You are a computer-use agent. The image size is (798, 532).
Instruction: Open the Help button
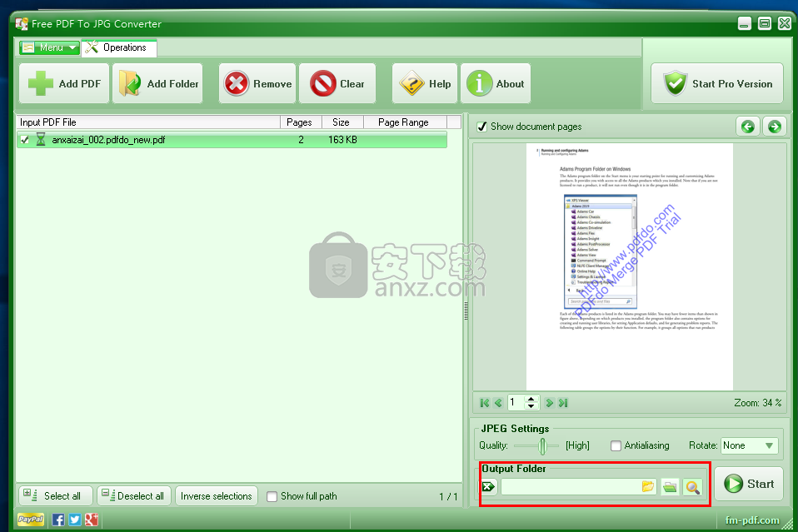425,83
